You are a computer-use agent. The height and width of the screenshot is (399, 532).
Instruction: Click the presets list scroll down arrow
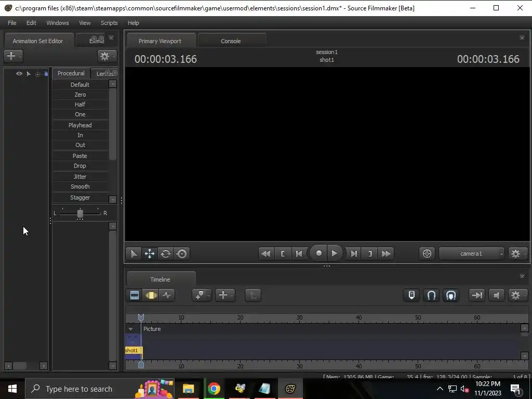113,199
